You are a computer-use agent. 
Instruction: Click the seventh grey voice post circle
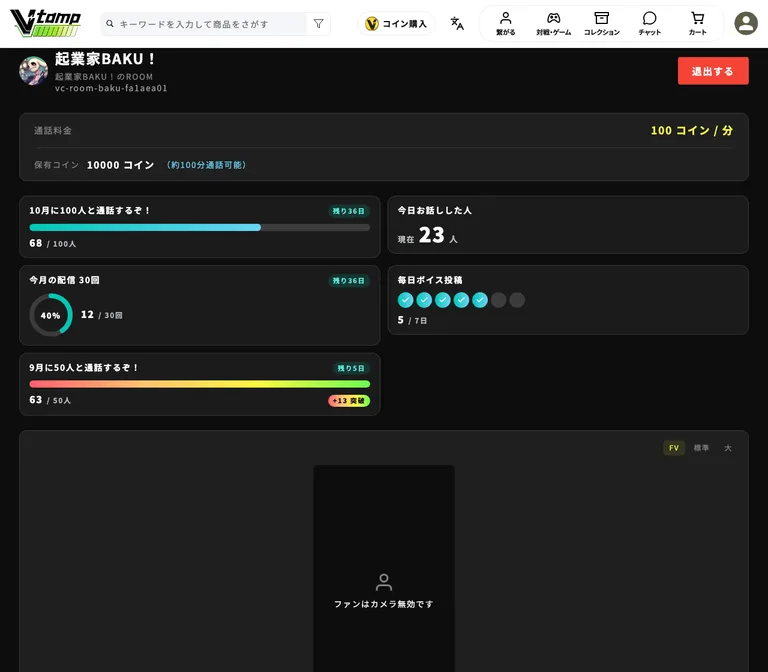(x=517, y=300)
